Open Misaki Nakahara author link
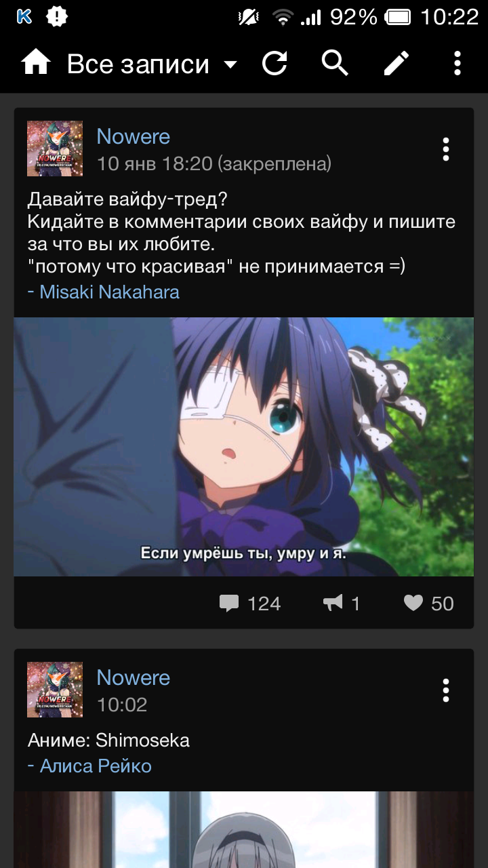Viewport: 488px width, 868px height. pyautogui.click(x=109, y=292)
